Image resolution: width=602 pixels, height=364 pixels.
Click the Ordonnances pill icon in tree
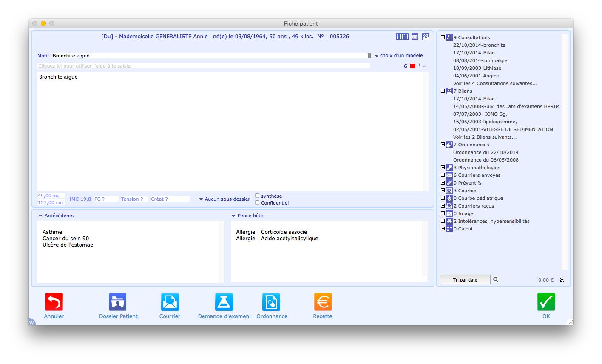pyautogui.click(x=449, y=145)
